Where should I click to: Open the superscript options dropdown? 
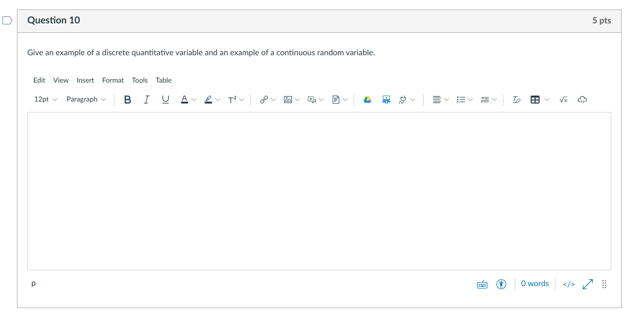coord(243,100)
